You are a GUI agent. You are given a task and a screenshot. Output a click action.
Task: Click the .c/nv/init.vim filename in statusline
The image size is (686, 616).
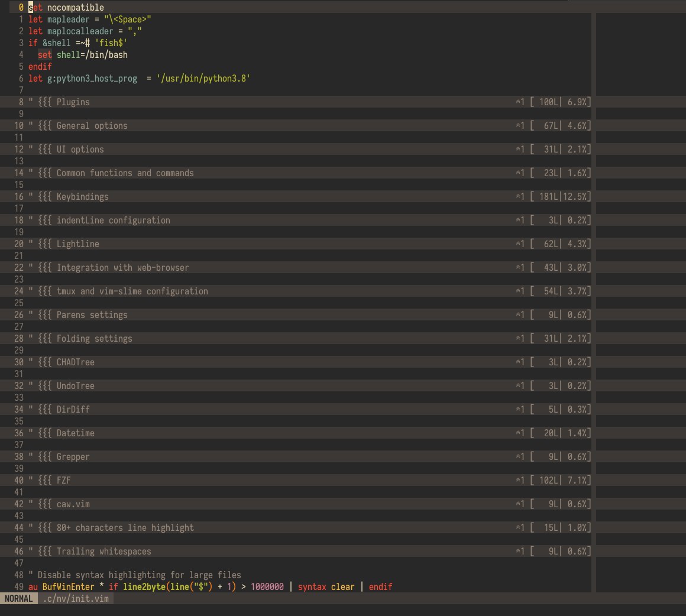(x=75, y=598)
